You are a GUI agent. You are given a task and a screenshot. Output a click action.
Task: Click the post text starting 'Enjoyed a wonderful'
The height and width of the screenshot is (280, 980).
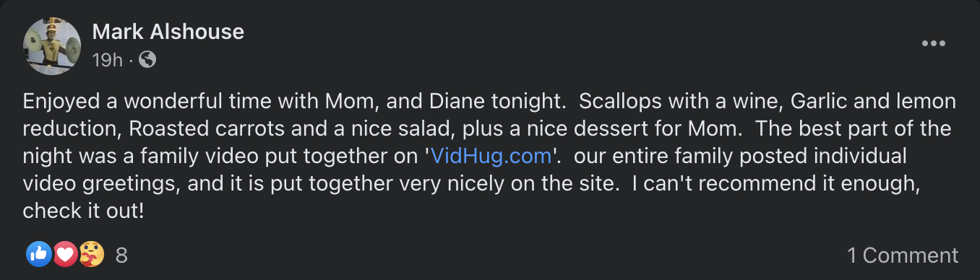[x=490, y=156]
